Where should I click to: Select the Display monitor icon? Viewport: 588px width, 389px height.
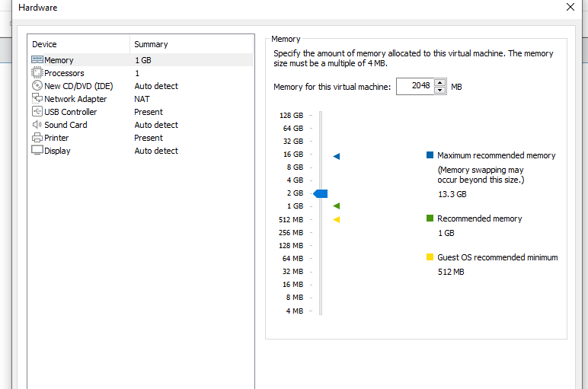pos(37,150)
